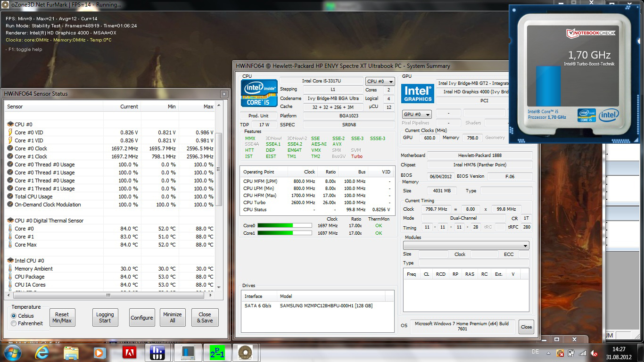Click the network signal tray icon
The width and height of the screenshot is (644, 362).
(x=583, y=353)
